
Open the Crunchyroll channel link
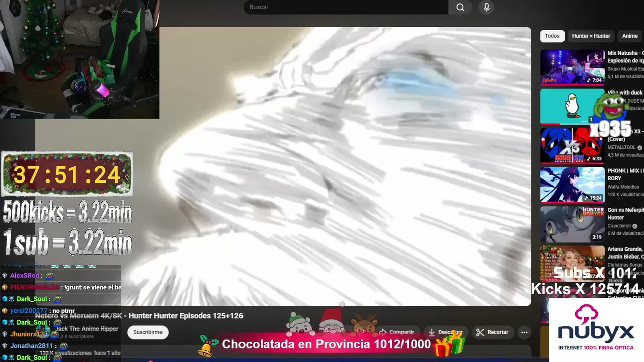click(x=620, y=226)
